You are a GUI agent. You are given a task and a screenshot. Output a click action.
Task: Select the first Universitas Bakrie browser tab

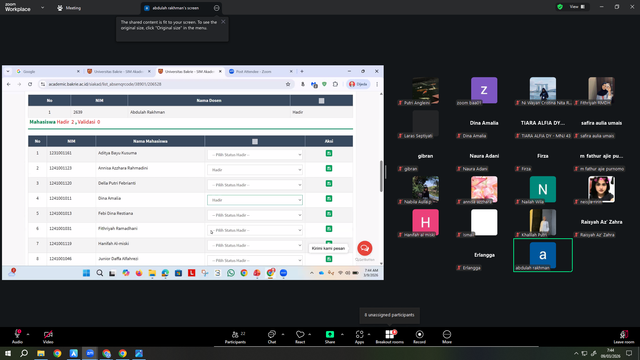118,71
